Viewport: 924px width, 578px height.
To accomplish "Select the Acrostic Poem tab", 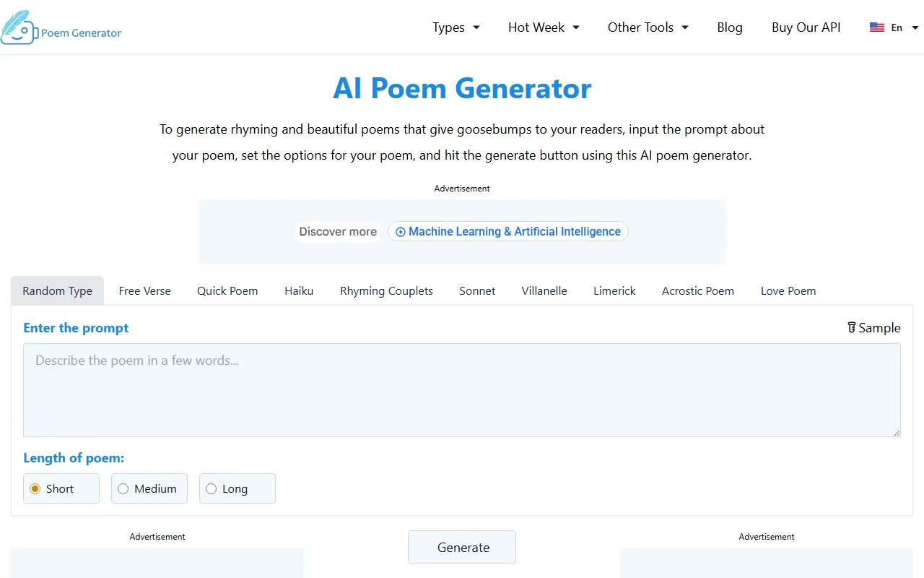I will 697,291.
